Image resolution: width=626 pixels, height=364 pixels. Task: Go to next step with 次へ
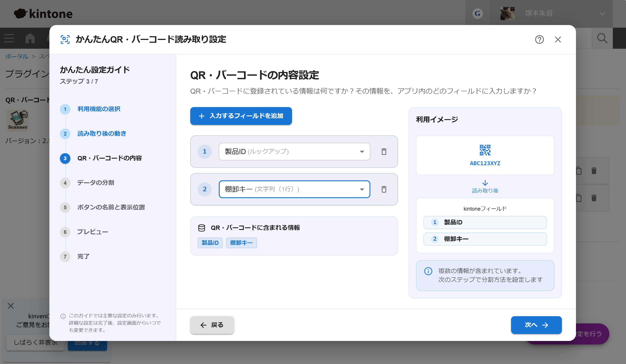[536, 325]
